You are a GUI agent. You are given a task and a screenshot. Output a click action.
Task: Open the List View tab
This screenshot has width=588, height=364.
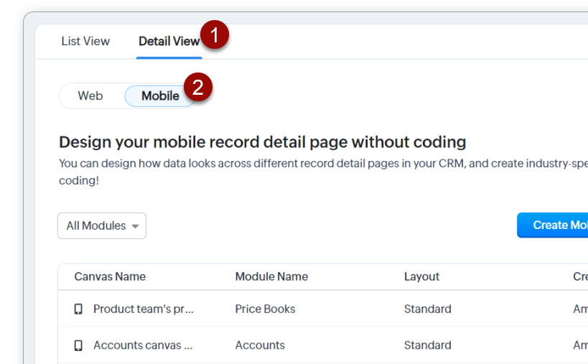tap(85, 41)
